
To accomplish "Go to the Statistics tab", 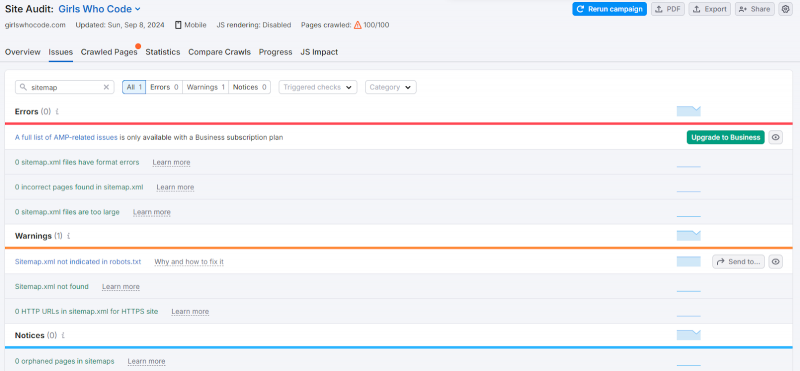I will [x=163, y=52].
